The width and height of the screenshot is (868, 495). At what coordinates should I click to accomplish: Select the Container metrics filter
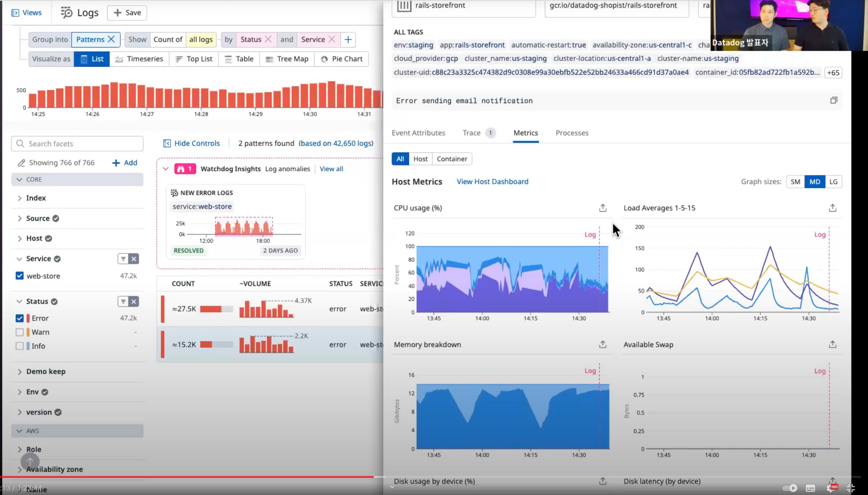pyautogui.click(x=452, y=159)
